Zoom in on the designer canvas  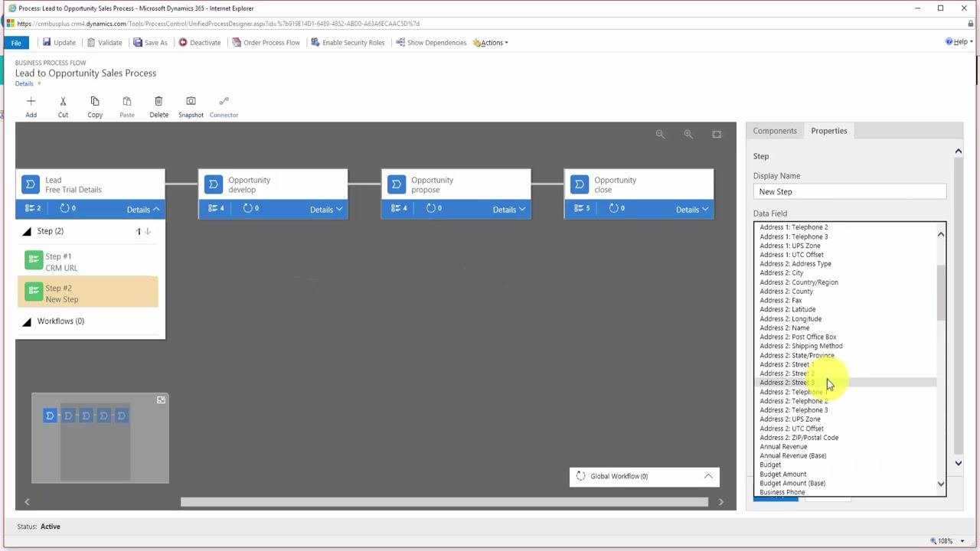(688, 134)
